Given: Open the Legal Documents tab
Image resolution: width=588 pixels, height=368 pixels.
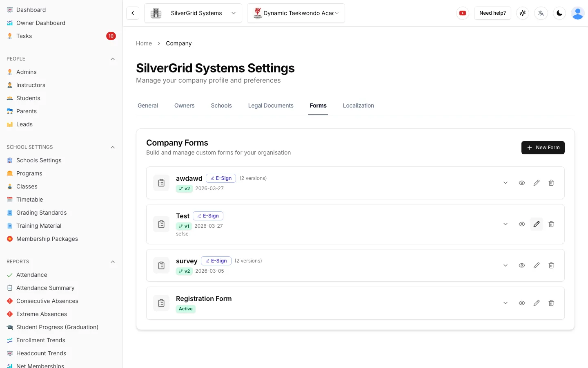Looking at the screenshot, I should [271, 105].
